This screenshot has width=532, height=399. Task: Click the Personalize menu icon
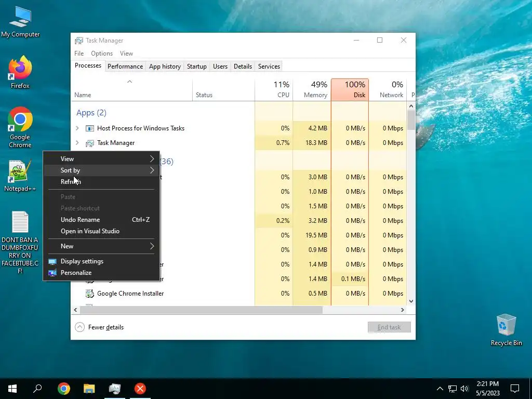click(x=52, y=273)
